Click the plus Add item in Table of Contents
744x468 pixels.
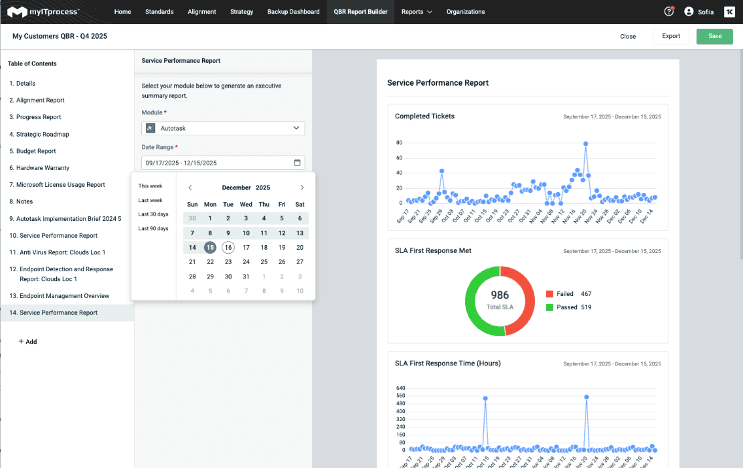click(28, 341)
